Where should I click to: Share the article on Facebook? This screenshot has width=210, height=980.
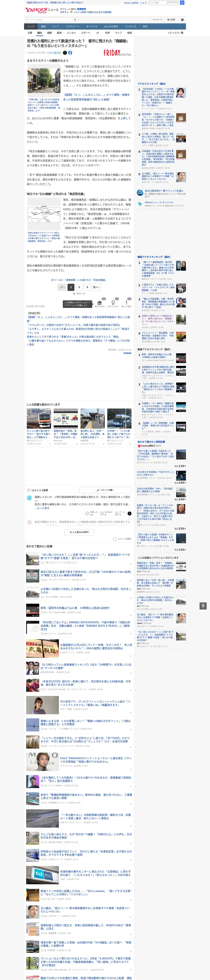pos(70,53)
